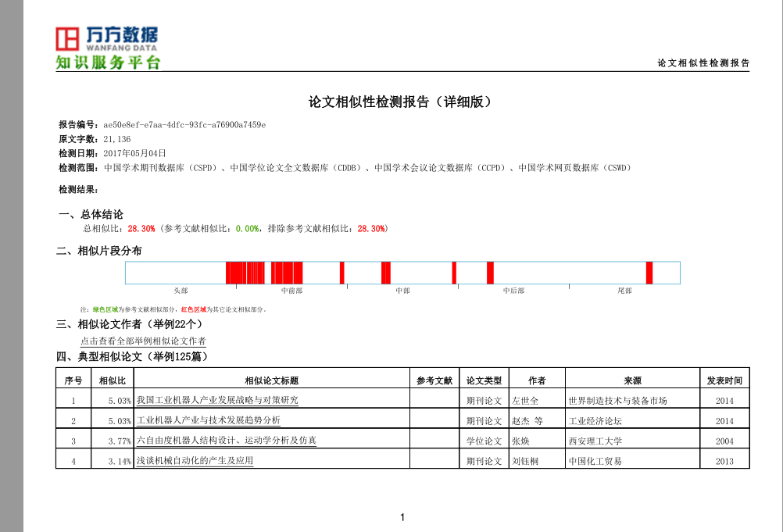Screen dimensions: 783x532
Task: Click the '中部' distribution label
Action: (x=402, y=291)
